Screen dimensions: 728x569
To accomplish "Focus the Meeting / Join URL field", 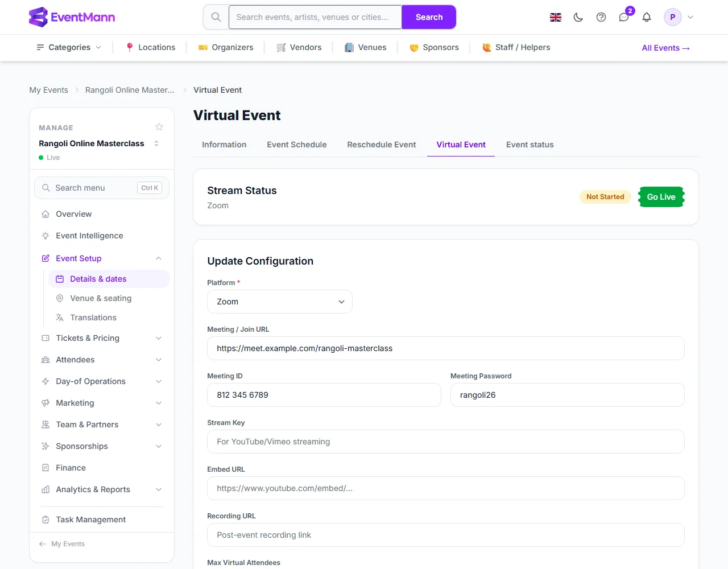I will coord(446,348).
